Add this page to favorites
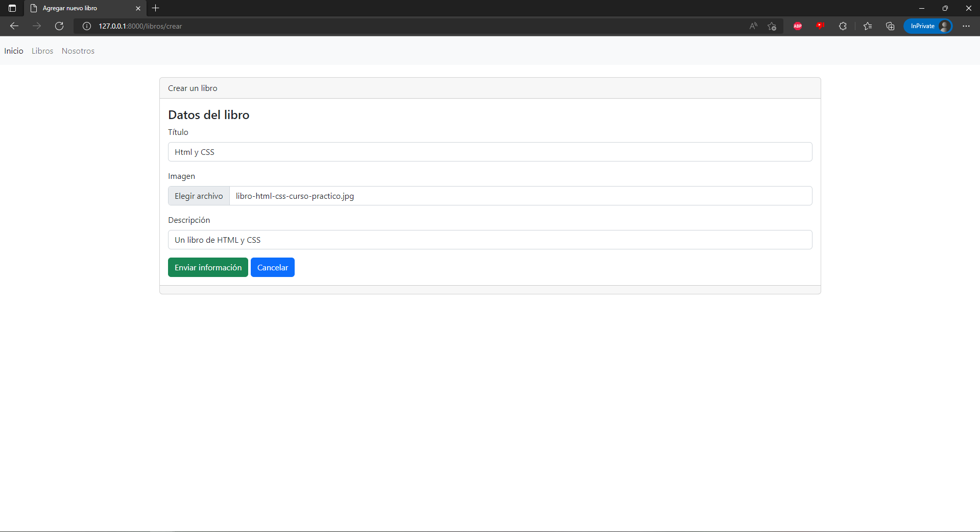 point(772,26)
